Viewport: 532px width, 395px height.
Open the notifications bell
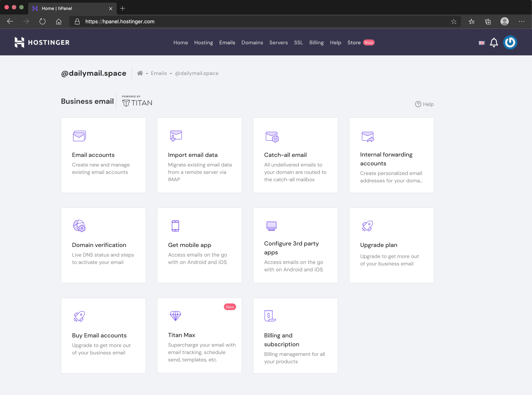(x=494, y=43)
